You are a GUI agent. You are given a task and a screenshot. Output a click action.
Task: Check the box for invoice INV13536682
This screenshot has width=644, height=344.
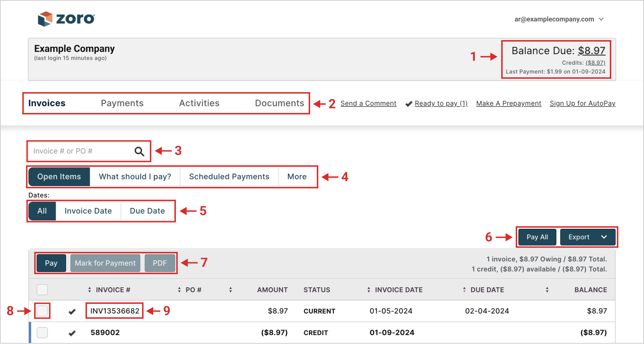pos(42,311)
